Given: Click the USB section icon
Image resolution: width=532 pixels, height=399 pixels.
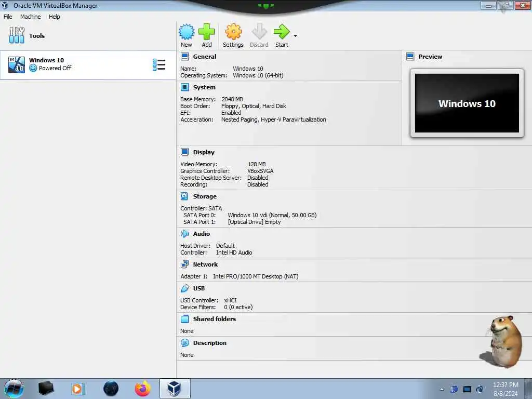Looking at the screenshot, I should tap(184, 288).
